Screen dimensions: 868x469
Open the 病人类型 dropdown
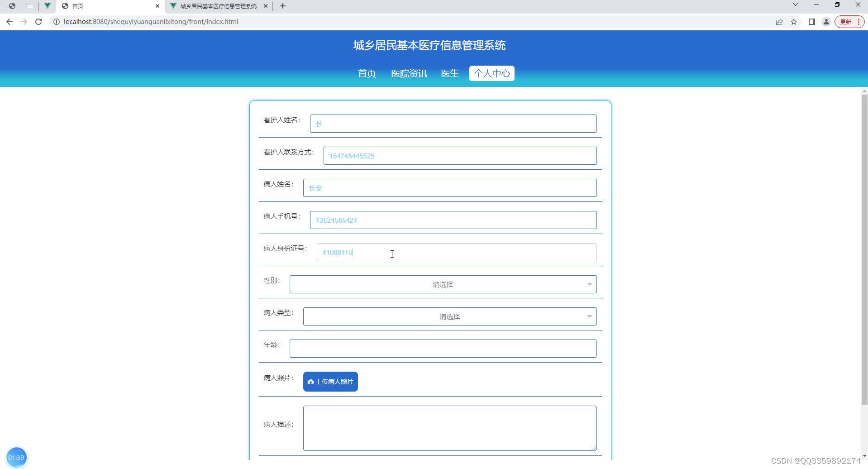click(x=450, y=316)
